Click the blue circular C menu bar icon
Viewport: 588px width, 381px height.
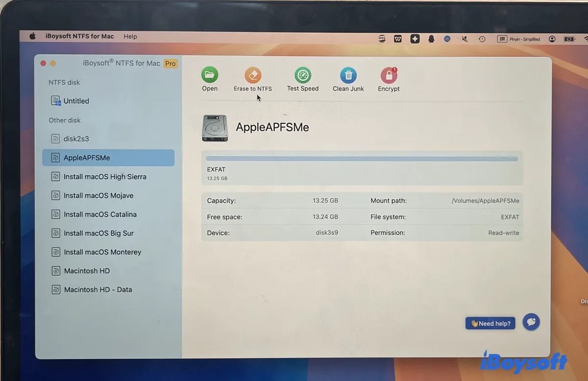point(447,39)
